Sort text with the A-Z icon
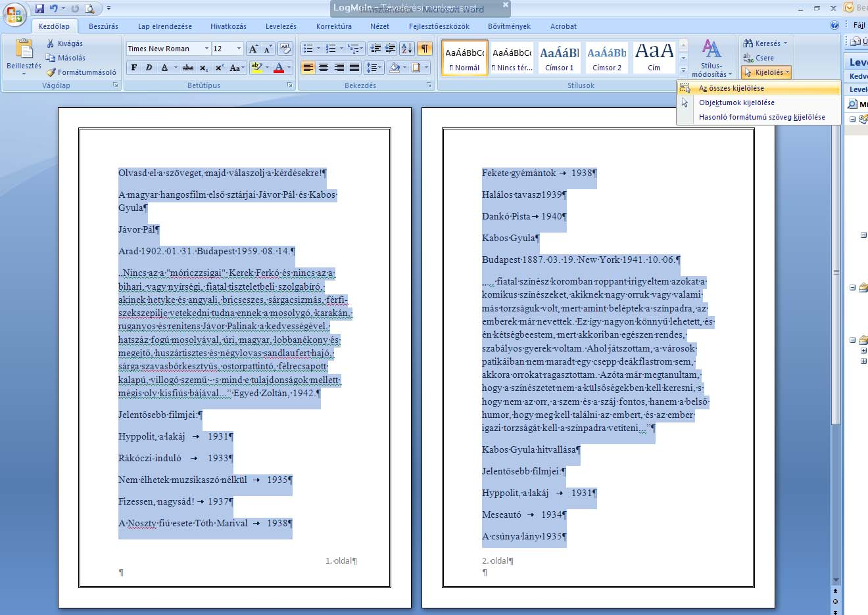This screenshot has height=615, width=868. point(407,49)
